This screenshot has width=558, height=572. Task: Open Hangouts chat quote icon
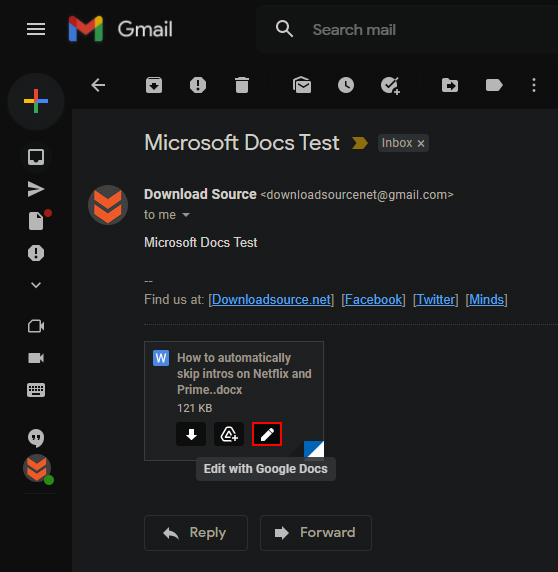tap(36, 438)
